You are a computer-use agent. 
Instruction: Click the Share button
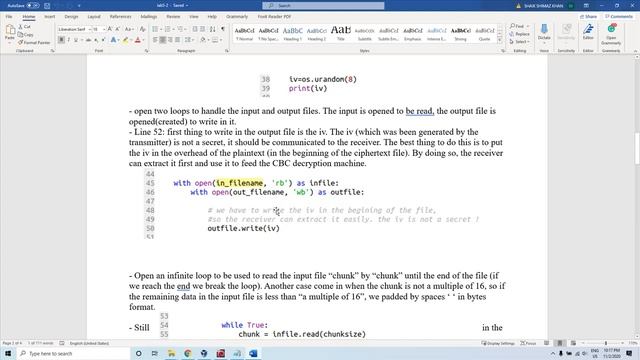[589, 17]
